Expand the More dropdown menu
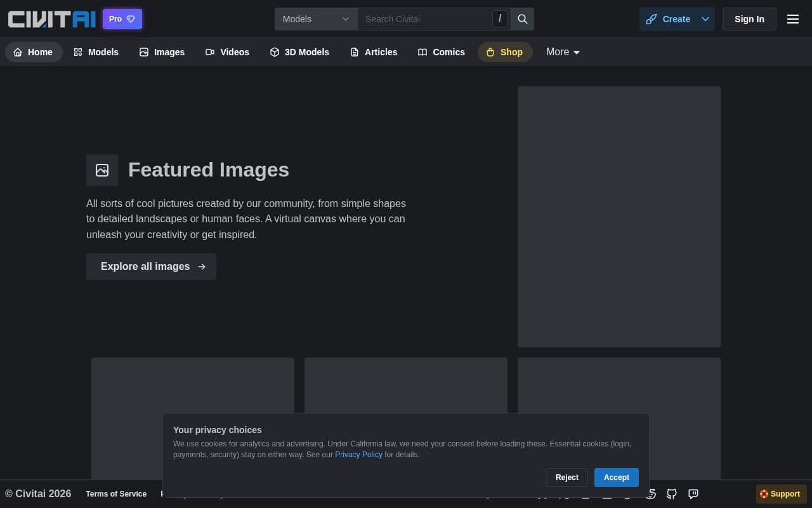The width and height of the screenshot is (812, 508). pyautogui.click(x=563, y=52)
